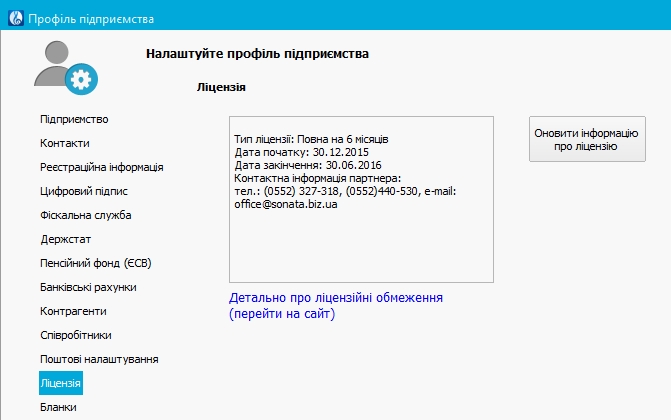Select Контакти in the sidebar
Viewport: 671px width, 420px height.
[65, 143]
